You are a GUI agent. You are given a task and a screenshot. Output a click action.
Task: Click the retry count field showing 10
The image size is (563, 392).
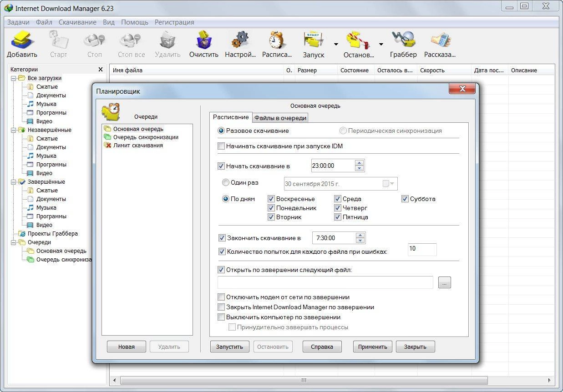point(422,249)
